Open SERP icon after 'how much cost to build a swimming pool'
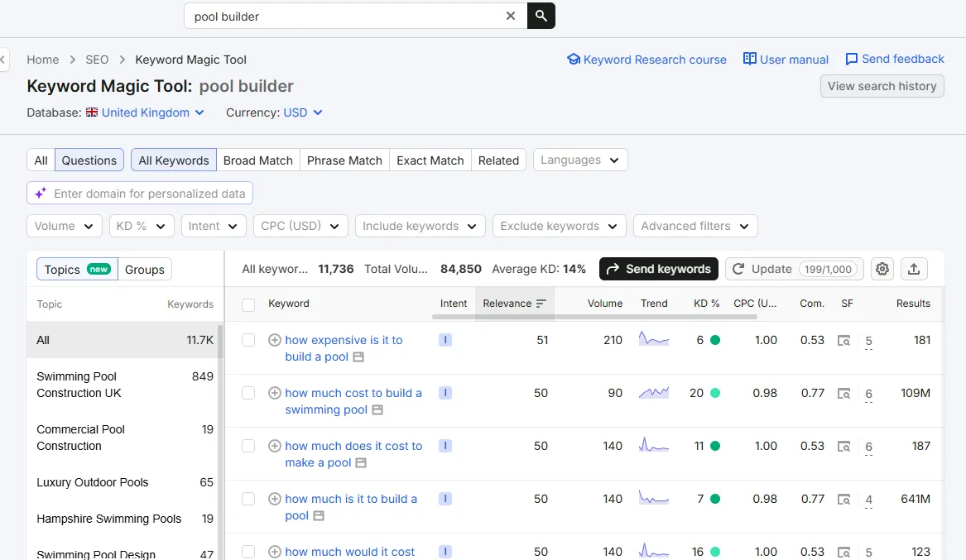 pyautogui.click(x=377, y=409)
